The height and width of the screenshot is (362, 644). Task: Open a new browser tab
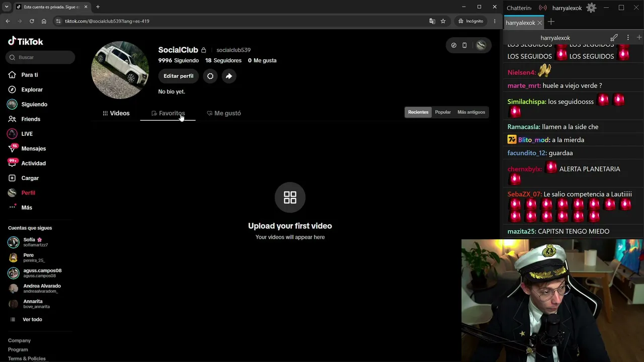(x=98, y=7)
